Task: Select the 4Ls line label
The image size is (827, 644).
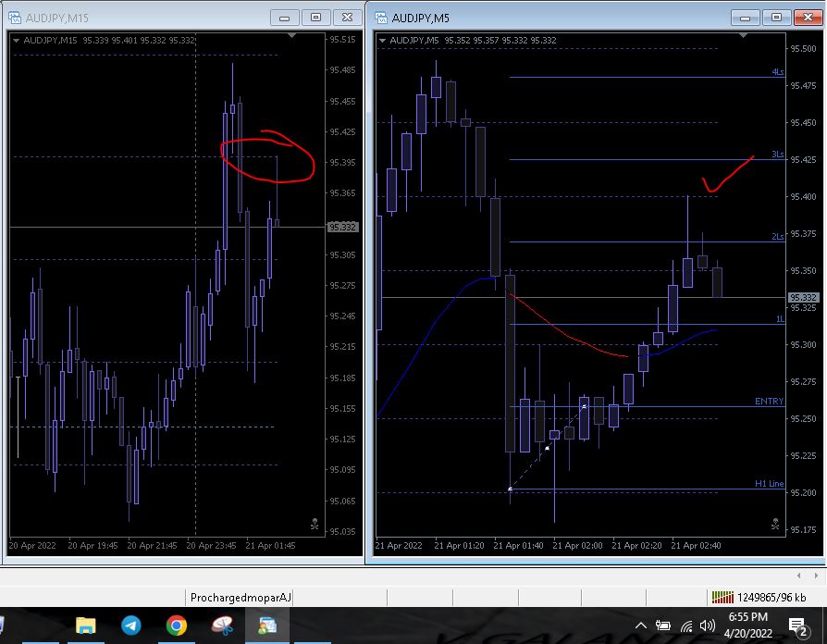Action: [777, 72]
